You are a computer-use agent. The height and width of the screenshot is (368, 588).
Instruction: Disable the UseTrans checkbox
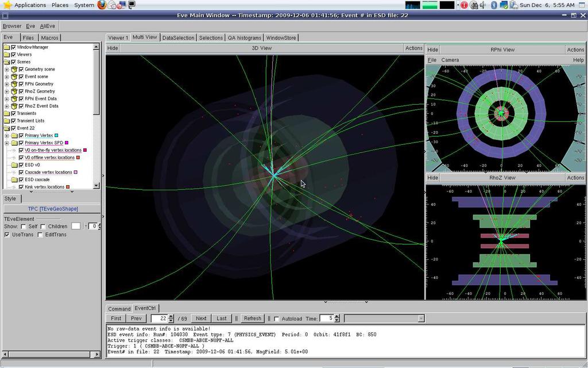7,235
